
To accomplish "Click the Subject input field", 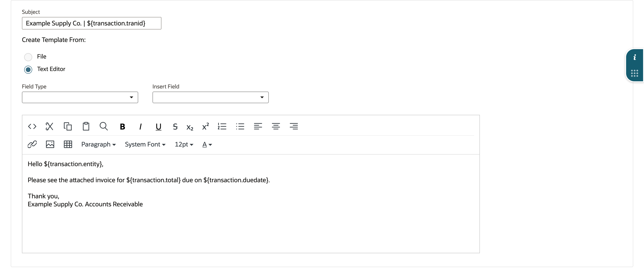I will (x=91, y=23).
